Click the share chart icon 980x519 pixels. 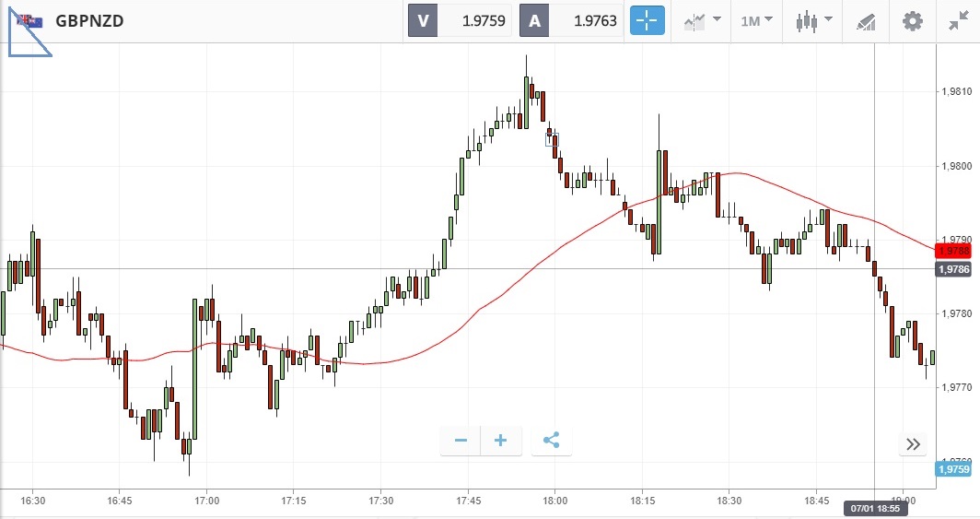[x=551, y=441]
